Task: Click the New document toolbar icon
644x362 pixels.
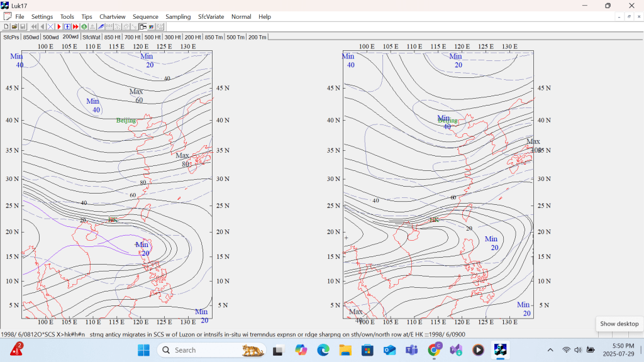Action: click(6, 27)
